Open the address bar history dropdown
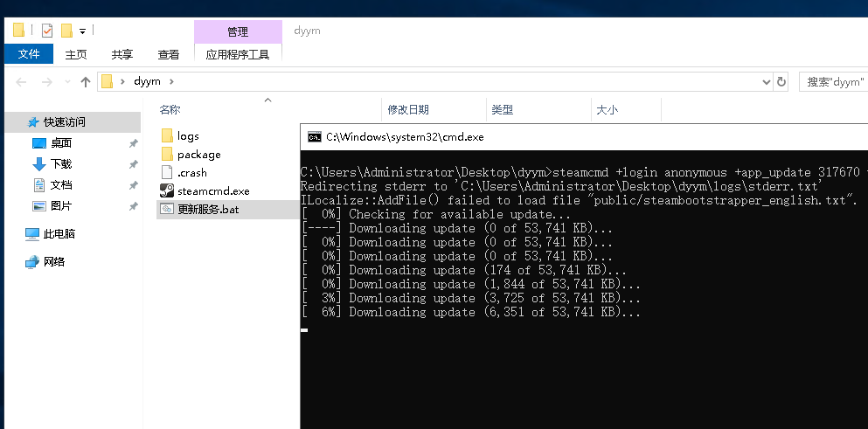The width and height of the screenshot is (868, 429). 765,82
